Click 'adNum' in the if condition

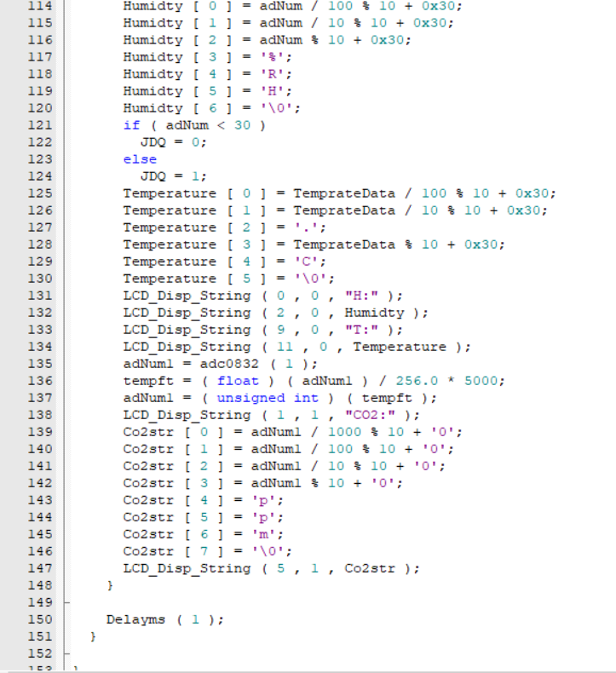[x=187, y=125]
